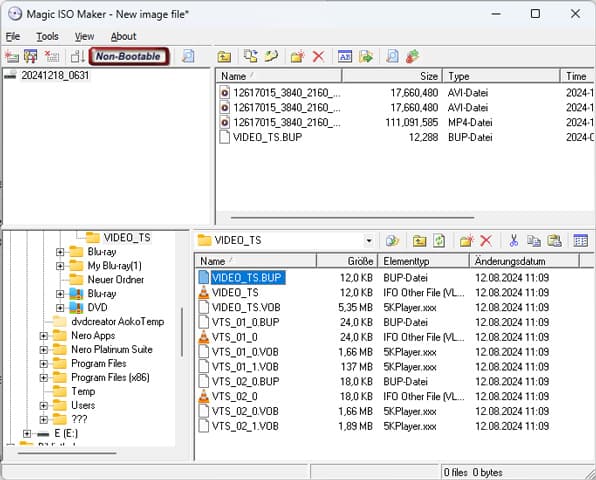Create a new folder in the file browser toolbar
This screenshot has width=596, height=480.
[x=466, y=241]
